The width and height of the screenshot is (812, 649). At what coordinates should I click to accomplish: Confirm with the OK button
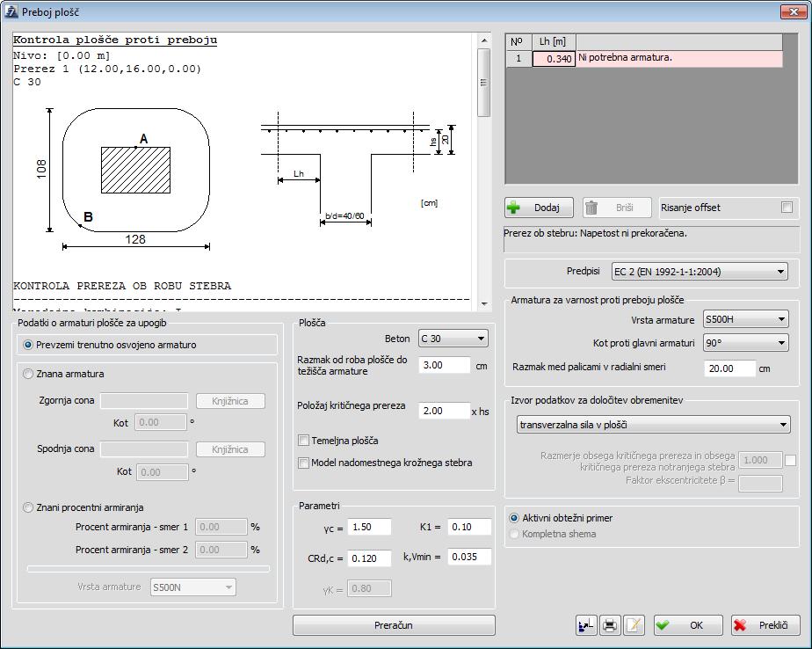pos(688,625)
